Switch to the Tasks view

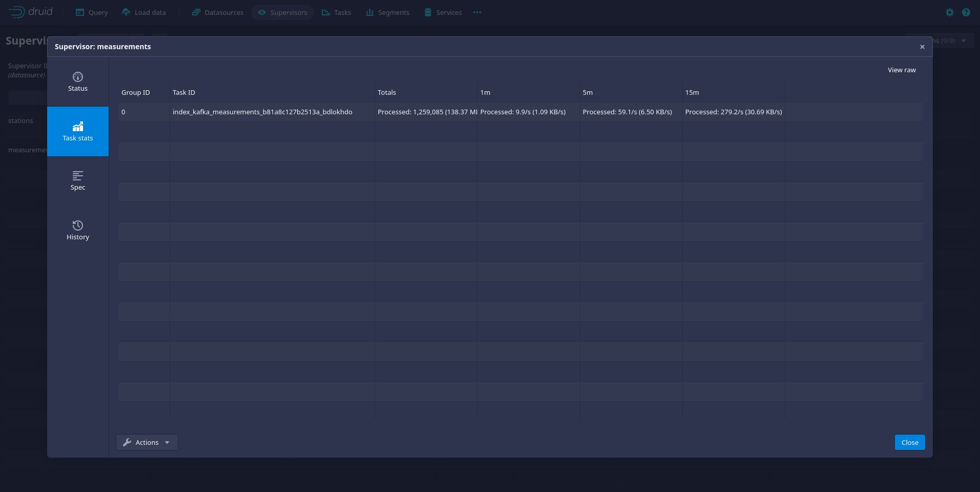pos(336,12)
